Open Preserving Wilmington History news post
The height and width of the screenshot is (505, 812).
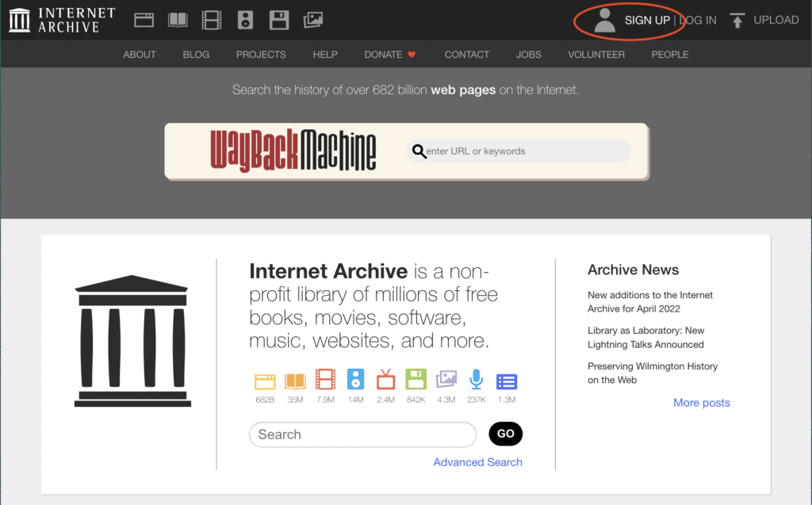[x=653, y=373]
